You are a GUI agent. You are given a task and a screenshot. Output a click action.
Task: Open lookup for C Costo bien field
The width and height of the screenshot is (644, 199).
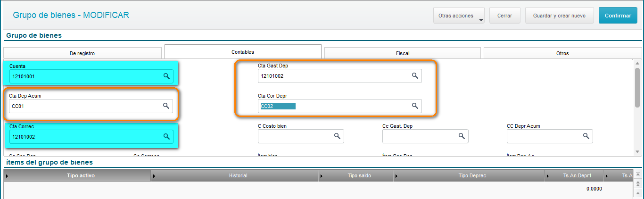(x=337, y=136)
